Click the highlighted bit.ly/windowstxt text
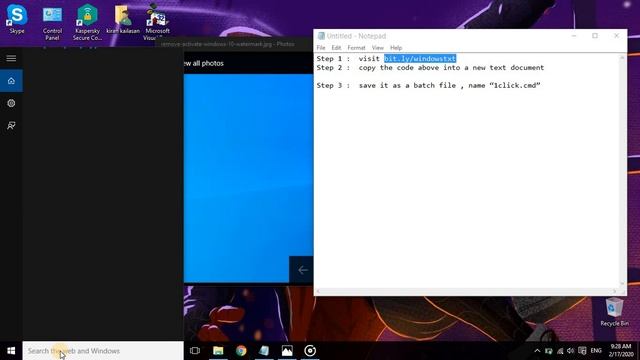The image size is (640, 360). (x=420, y=59)
